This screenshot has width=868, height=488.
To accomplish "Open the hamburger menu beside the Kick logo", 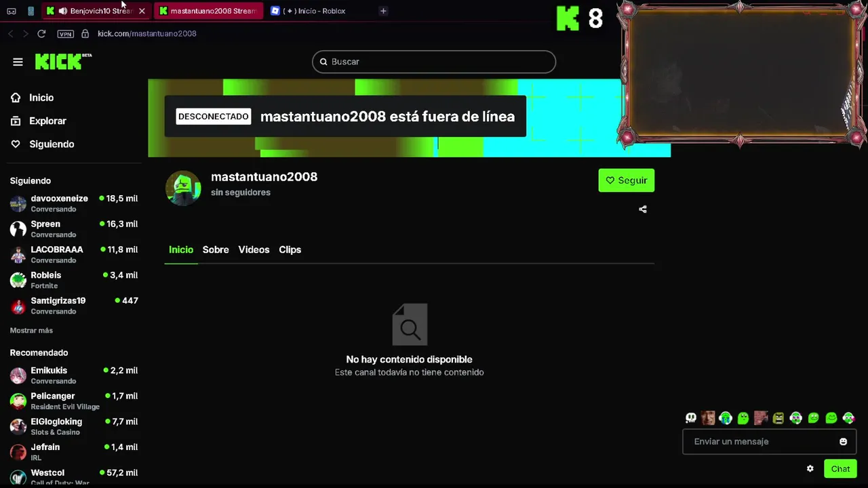I will click(x=18, y=62).
